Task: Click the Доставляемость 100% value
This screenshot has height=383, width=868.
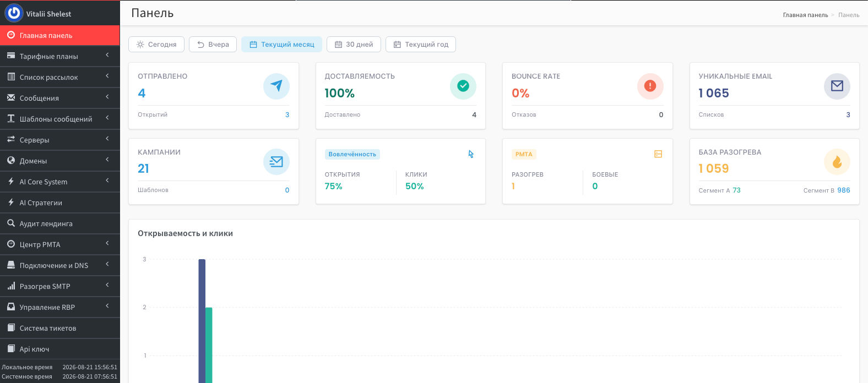Action: [x=339, y=93]
